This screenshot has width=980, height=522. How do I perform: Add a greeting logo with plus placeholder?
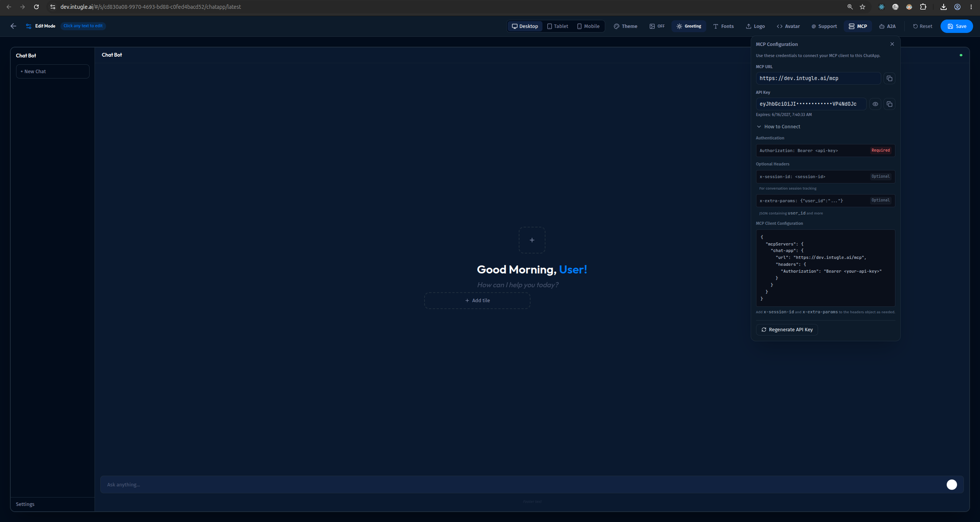tap(532, 240)
